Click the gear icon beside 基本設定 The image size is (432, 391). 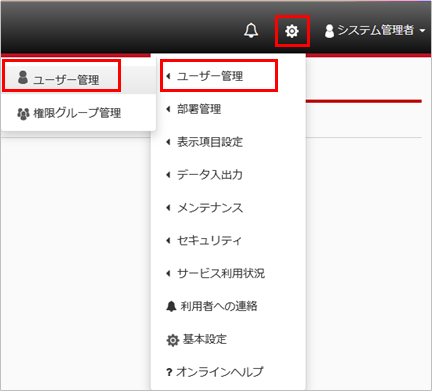coord(172,340)
